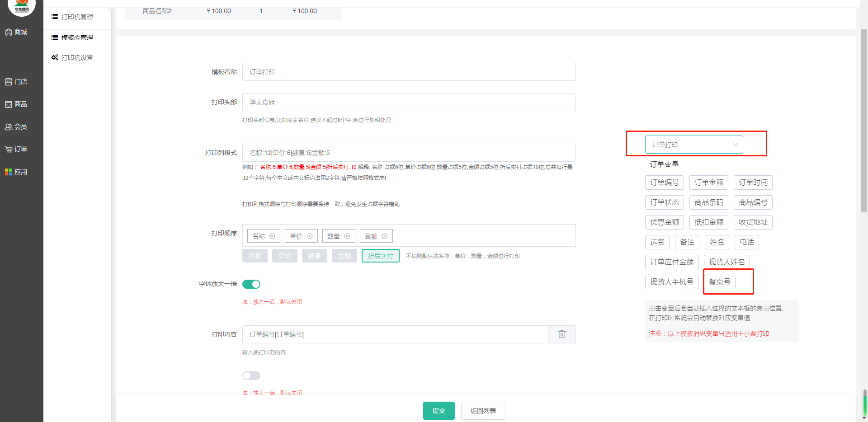Select the 折后实付 print order option
The image size is (868, 422).
pyautogui.click(x=380, y=256)
